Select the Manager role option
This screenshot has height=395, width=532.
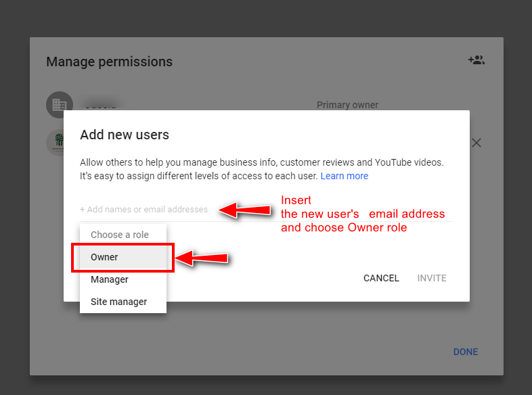(123, 279)
